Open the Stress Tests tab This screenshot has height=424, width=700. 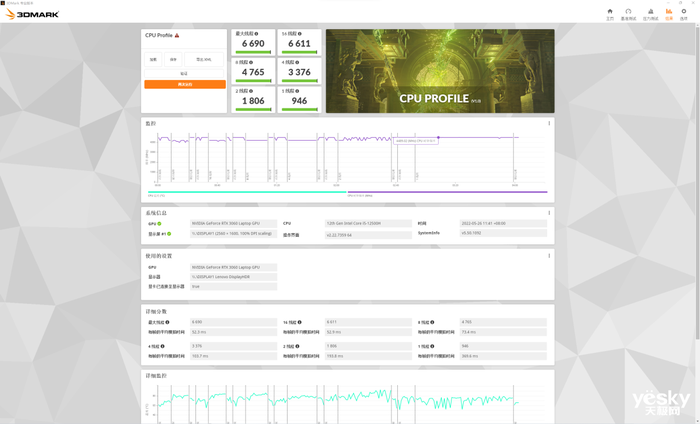pyautogui.click(x=650, y=14)
